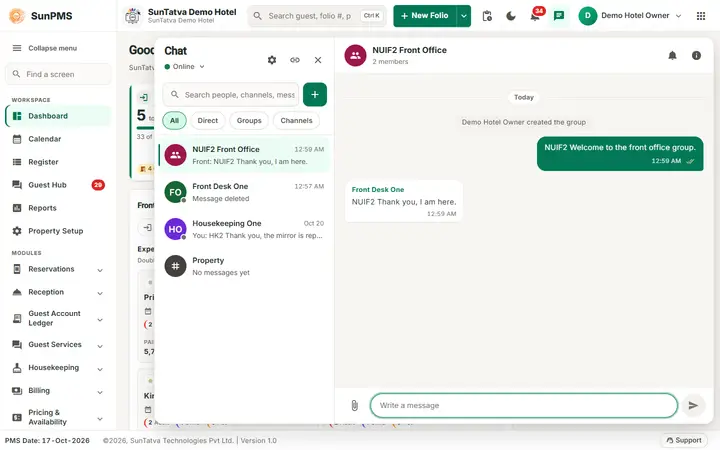Click the Find a screen search field
720x450 pixels.
coord(58,74)
